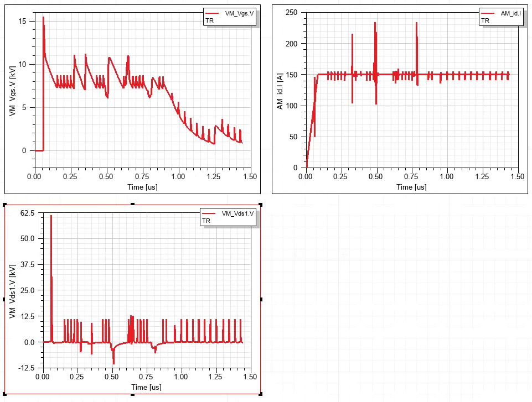This screenshot has height=402, width=532.
Task: Click the 10 tick label on VM_Vgs.V axis
Action: [x=22, y=64]
